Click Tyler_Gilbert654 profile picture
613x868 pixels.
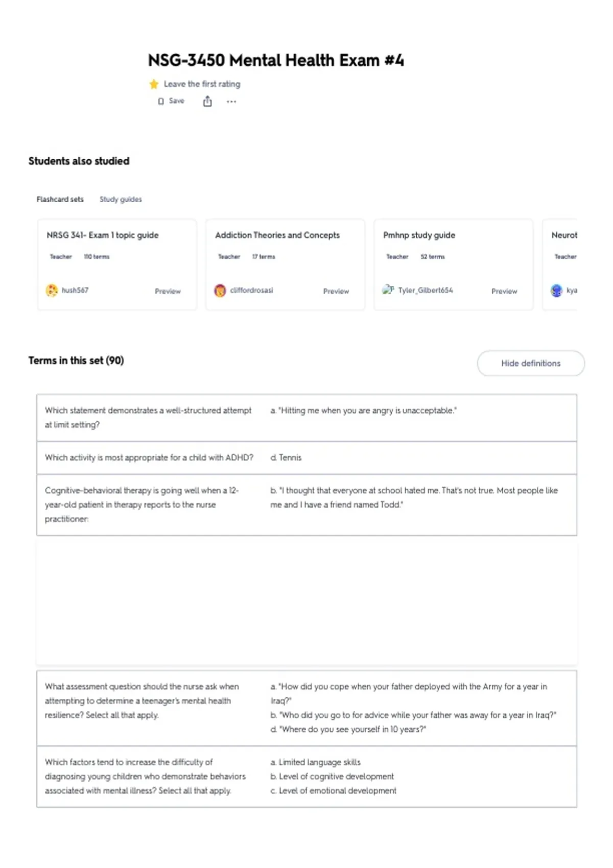click(x=388, y=290)
